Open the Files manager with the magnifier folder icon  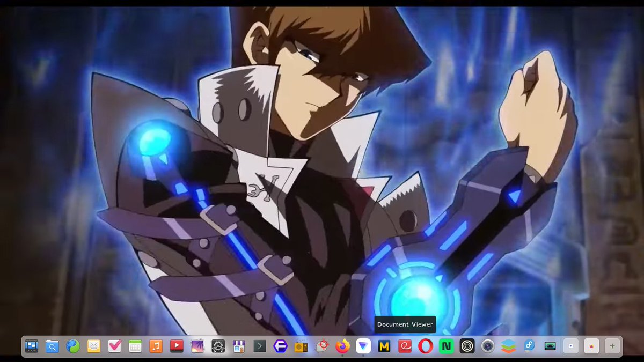(x=52, y=346)
